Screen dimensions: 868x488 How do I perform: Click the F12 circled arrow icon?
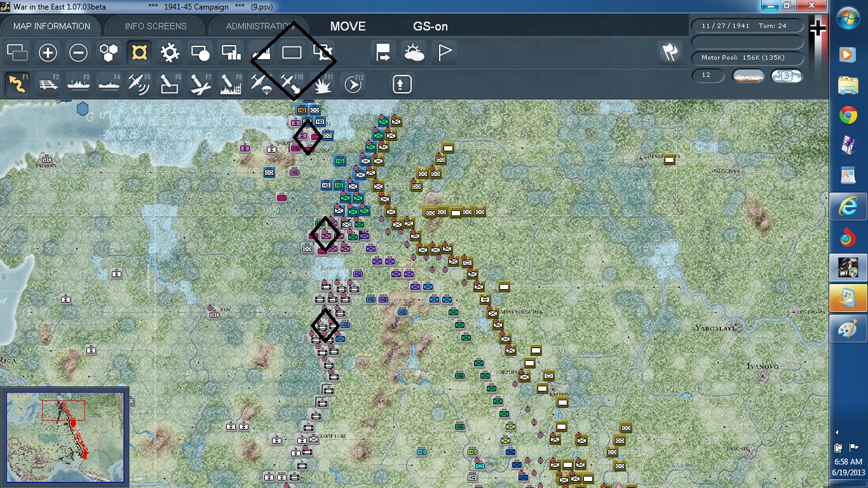click(x=353, y=84)
